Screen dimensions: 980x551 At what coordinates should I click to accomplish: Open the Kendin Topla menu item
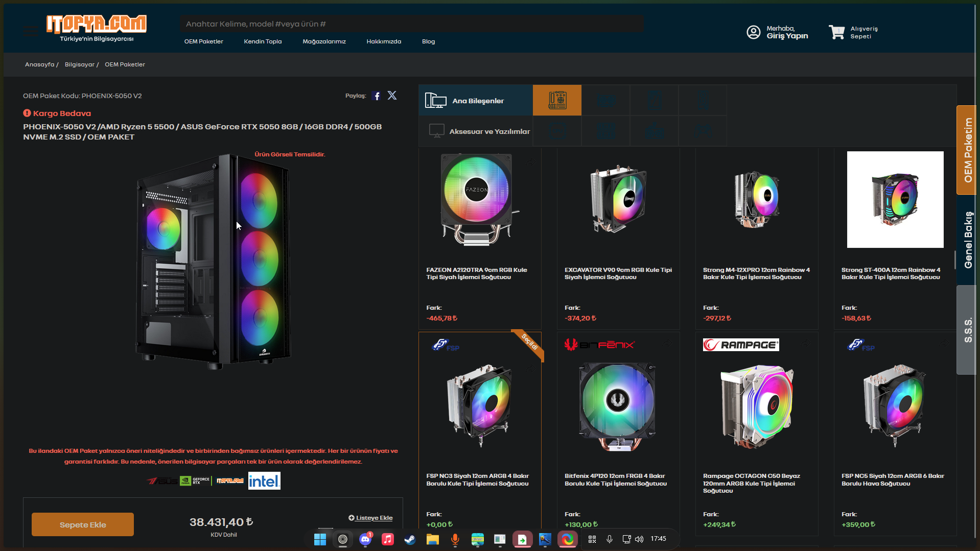(263, 41)
